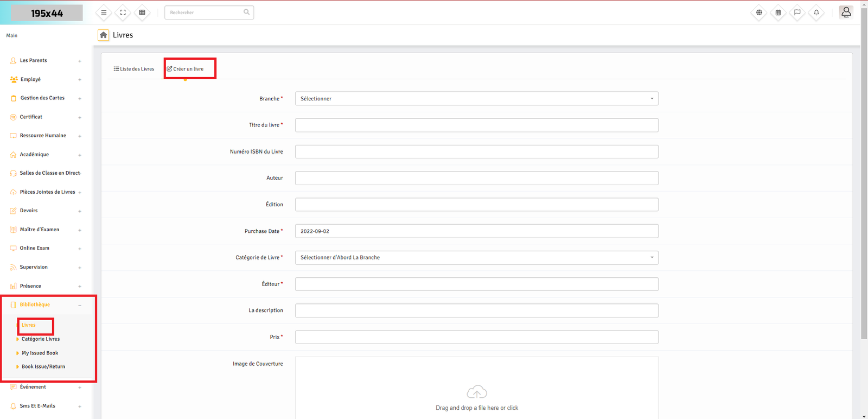868x419 pixels.
Task: Click the hamburger menu toggle icon
Action: click(x=104, y=12)
